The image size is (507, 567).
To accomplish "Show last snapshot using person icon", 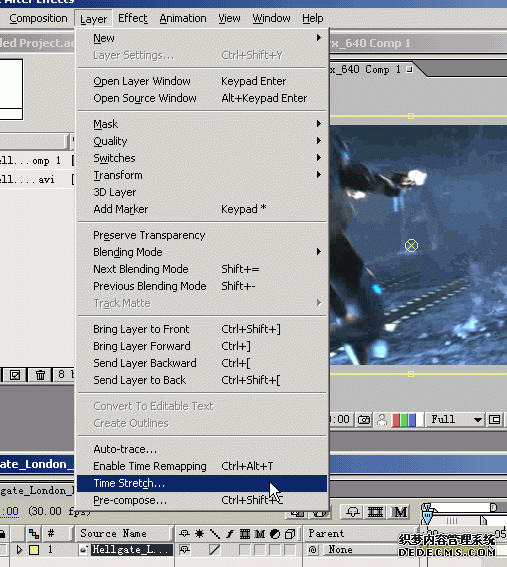I will click(x=382, y=419).
